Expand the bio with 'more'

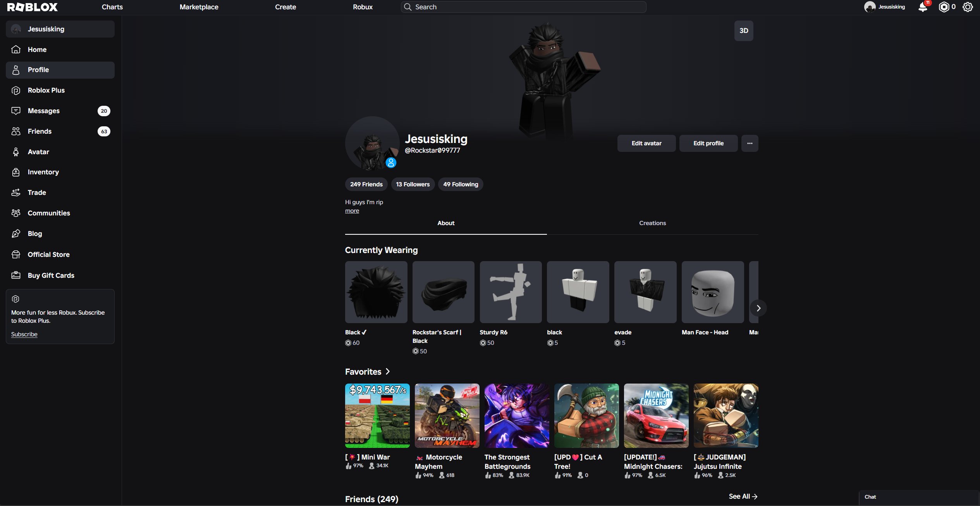352,211
